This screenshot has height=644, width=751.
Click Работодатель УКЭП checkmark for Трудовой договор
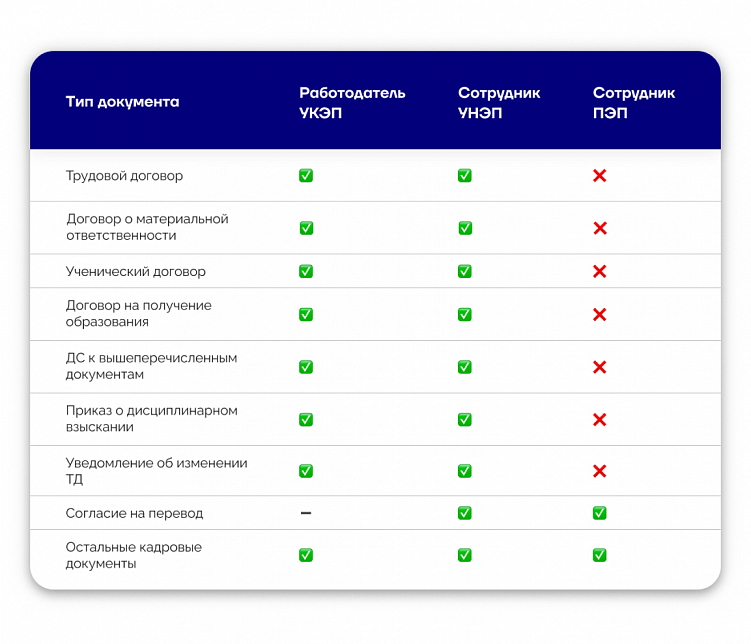[306, 176]
